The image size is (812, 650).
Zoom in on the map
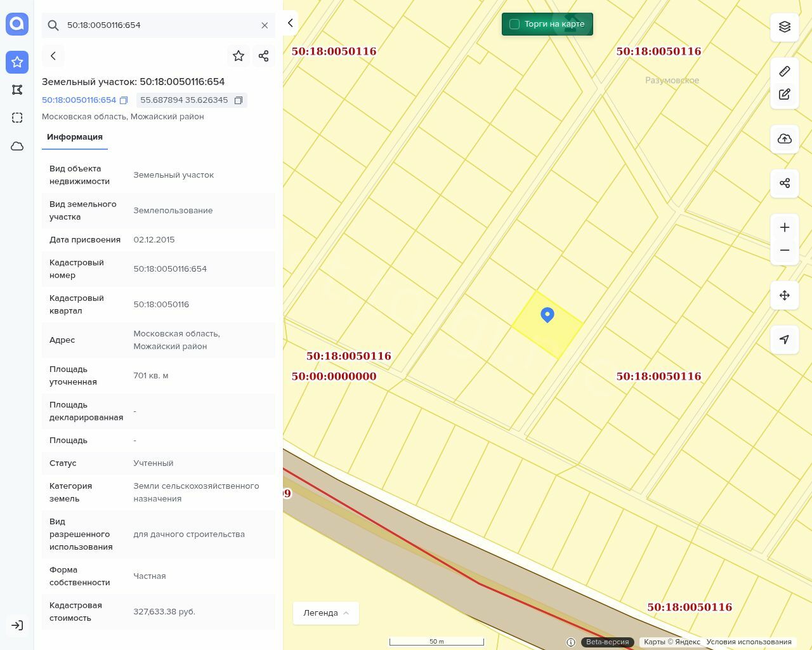[785, 227]
